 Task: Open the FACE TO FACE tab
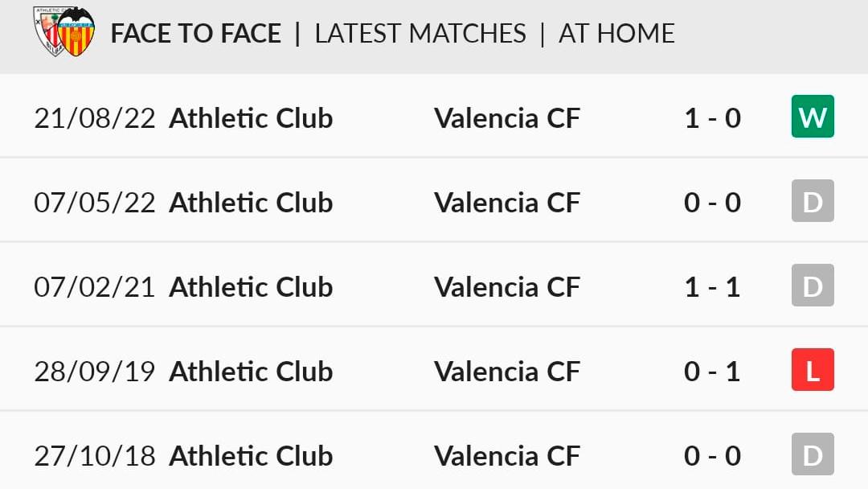196,33
